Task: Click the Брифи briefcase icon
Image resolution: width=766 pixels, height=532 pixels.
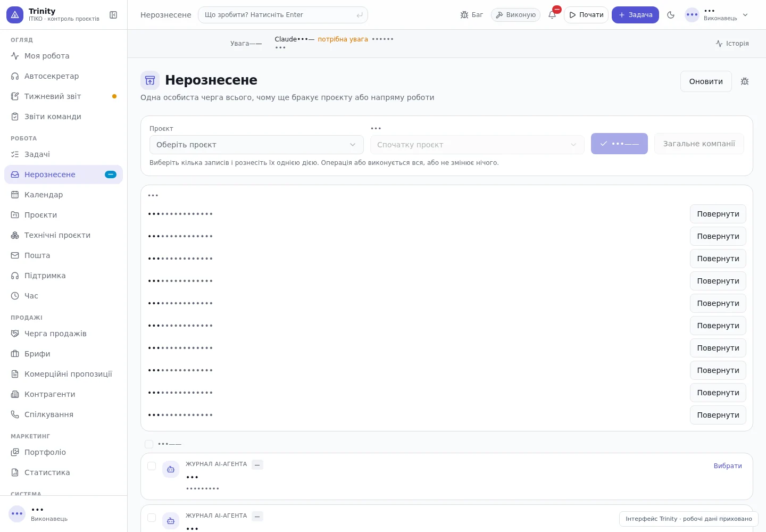Action: pyautogui.click(x=15, y=354)
